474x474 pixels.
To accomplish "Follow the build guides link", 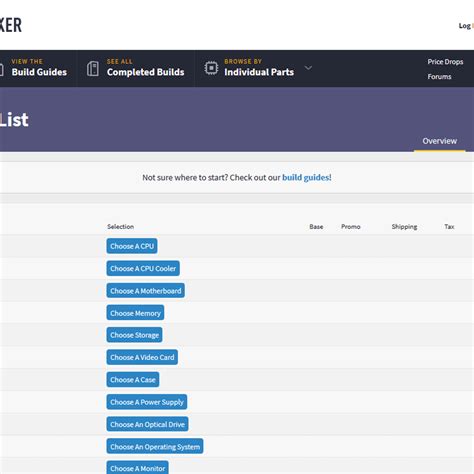I will click(x=306, y=177).
